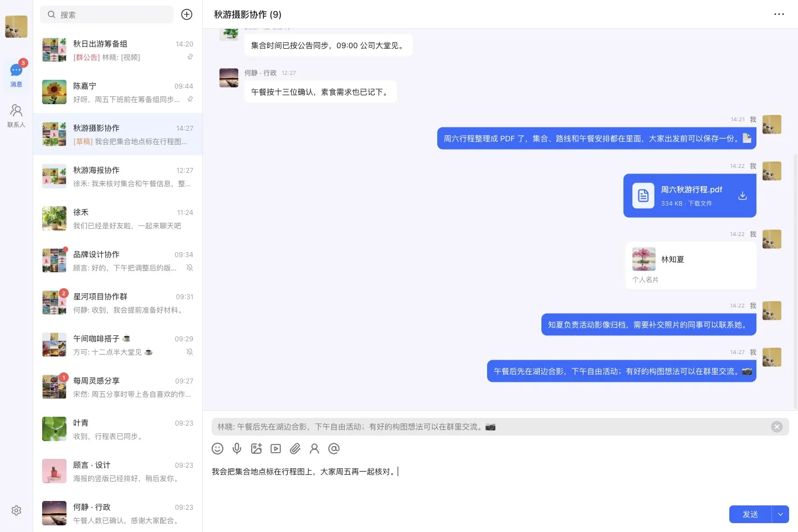Viewport: 798px width, 532px height.
Task: Send the drafted message
Action: point(750,514)
